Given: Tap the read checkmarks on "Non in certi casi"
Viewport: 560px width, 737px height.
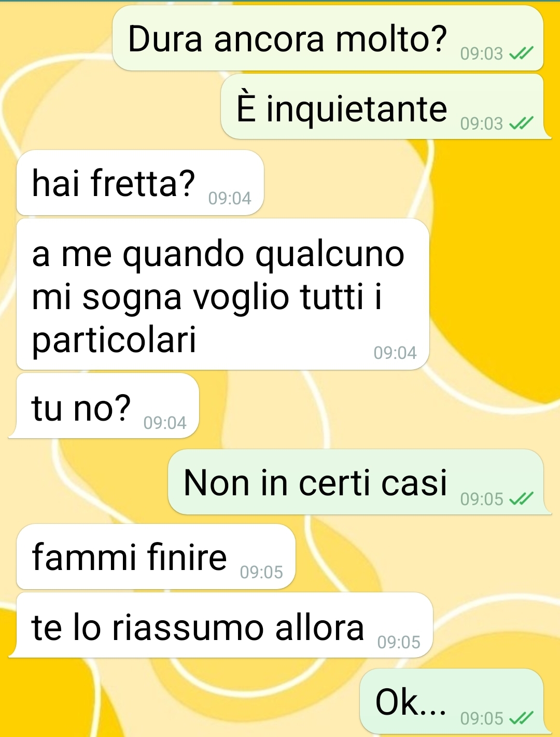Looking at the screenshot, I should (x=521, y=499).
